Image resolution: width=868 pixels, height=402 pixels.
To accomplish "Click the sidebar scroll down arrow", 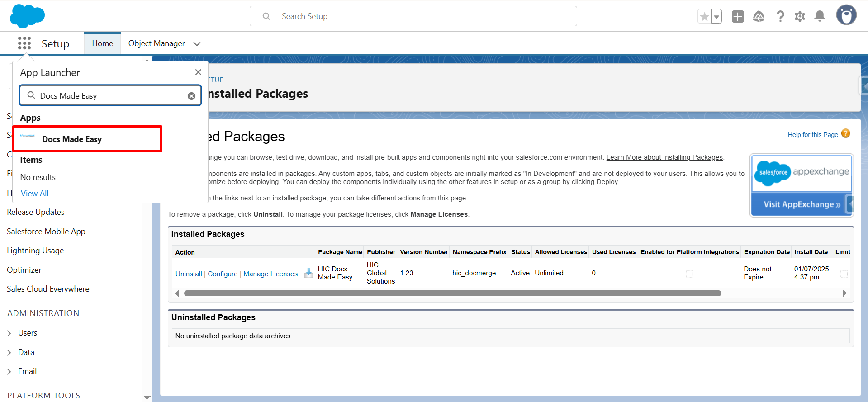I will tap(147, 397).
